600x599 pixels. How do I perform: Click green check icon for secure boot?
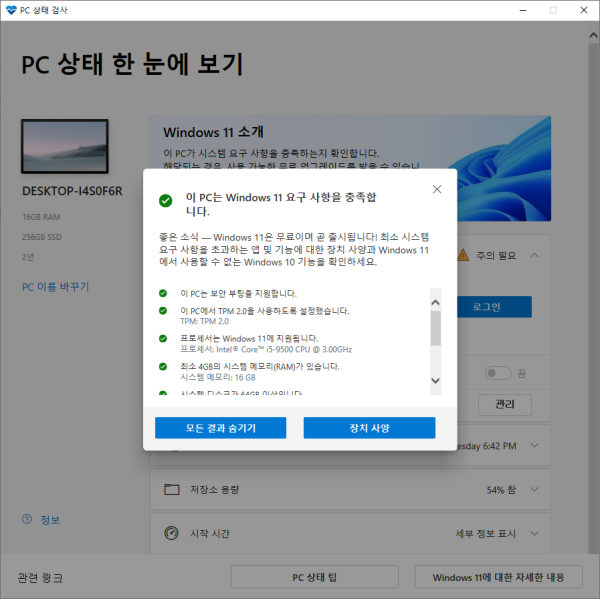tap(163, 293)
